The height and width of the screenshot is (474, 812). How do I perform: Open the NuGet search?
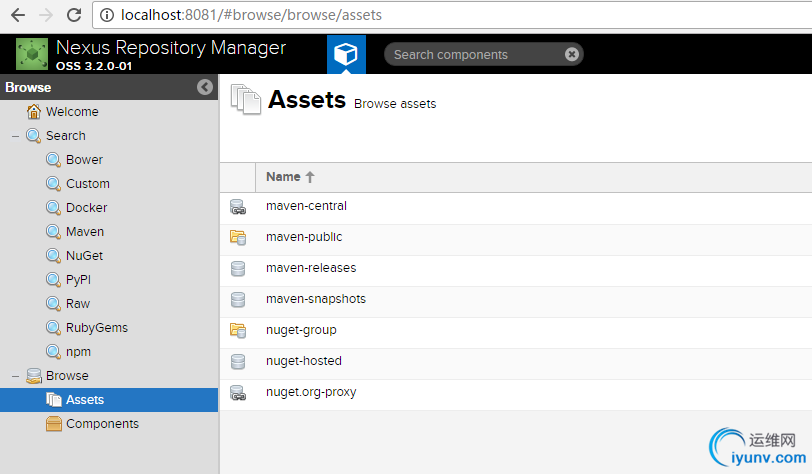tap(84, 255)
